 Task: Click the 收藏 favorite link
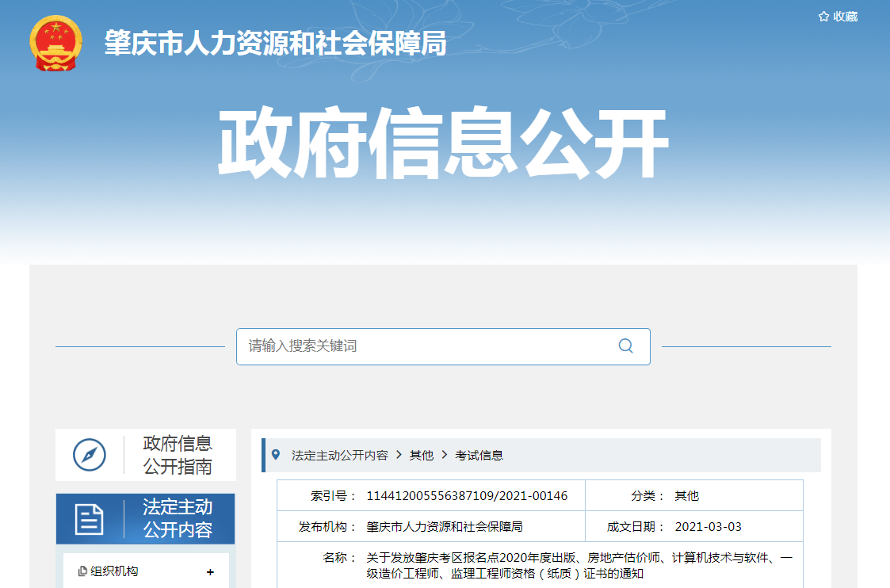(838, 17)
